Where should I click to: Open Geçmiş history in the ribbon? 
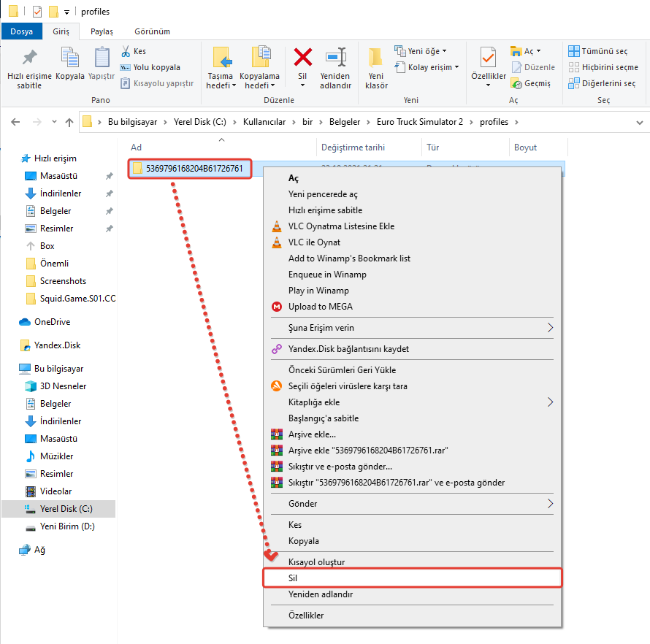(x=531, y=83)
